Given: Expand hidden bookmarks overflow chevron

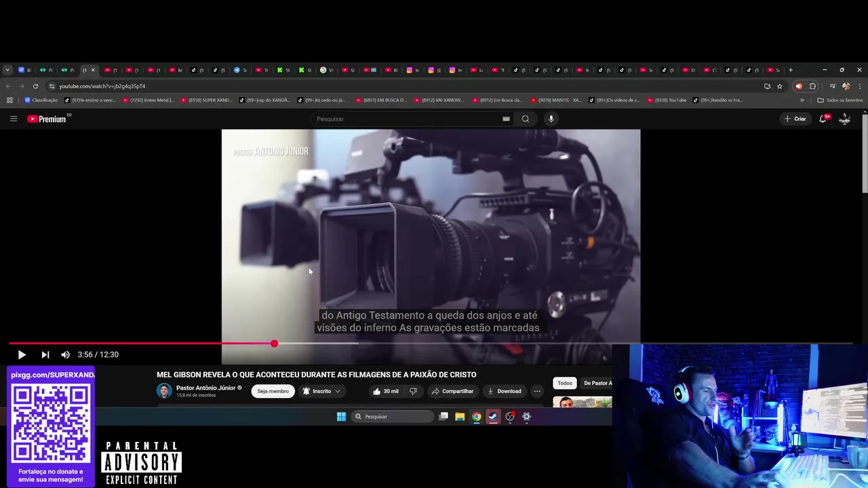Looking at the screenshot, I should pos(802,100).
